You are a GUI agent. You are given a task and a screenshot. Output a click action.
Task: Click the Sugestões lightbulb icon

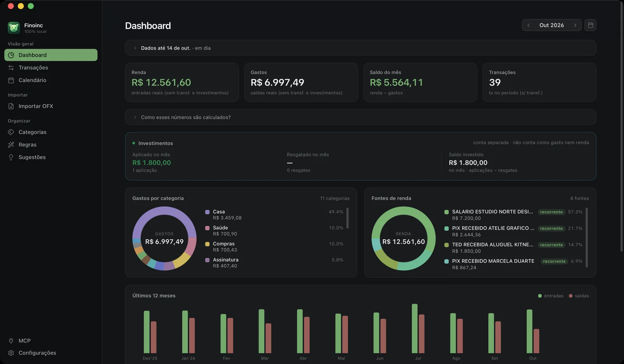click(11, 157)
